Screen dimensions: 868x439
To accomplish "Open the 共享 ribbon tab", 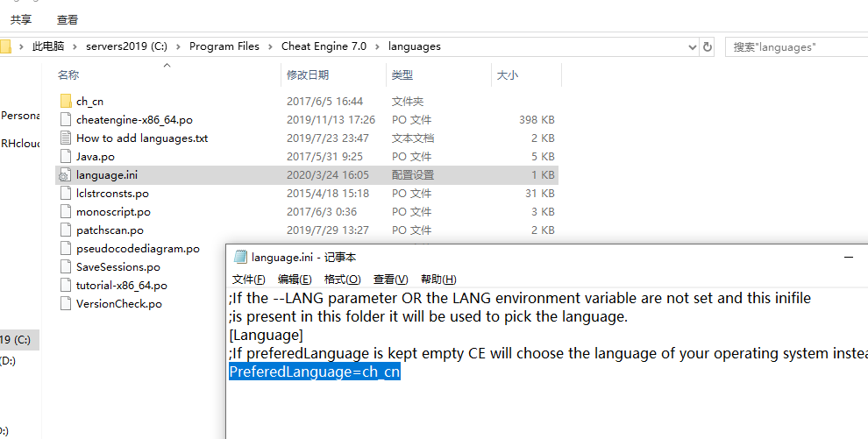I will 21,20.
